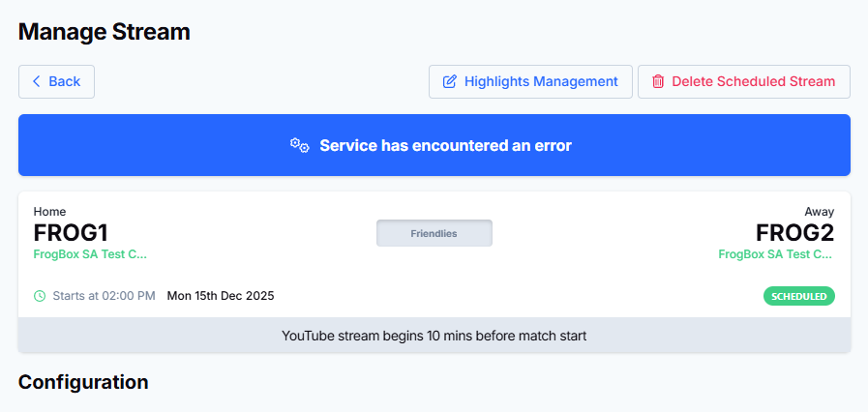Select the FROG2 away team name

click(794, 233)
